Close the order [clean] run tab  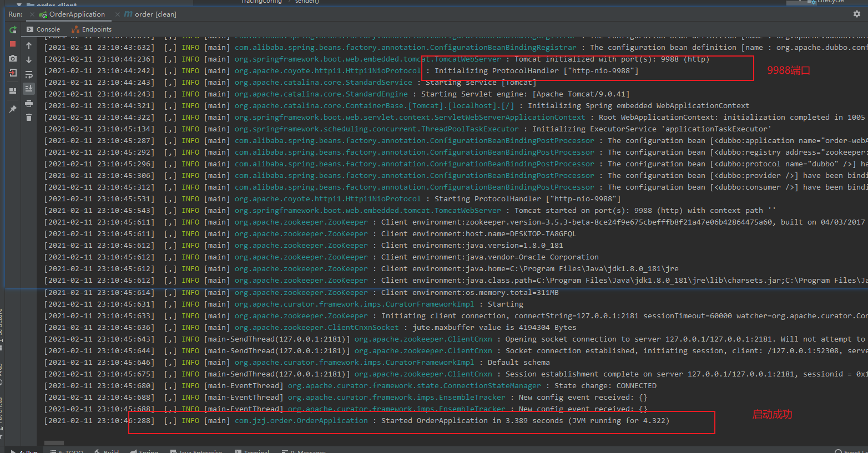118,14
